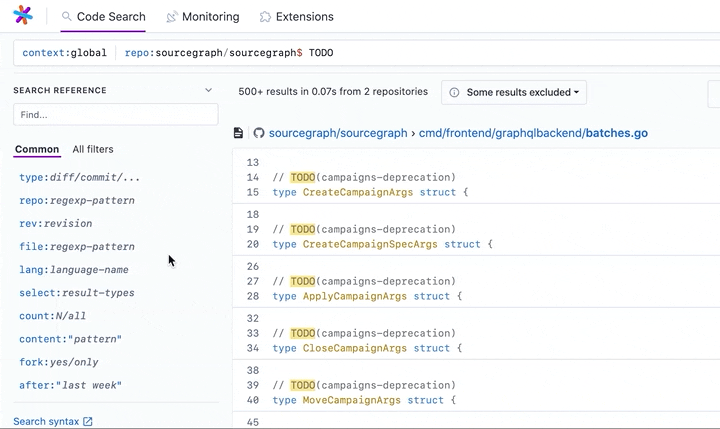The width and height of the screenshot is (720, 429).
Task: Collapse the Search Reference panel chevron
Action: click(208, 90)
